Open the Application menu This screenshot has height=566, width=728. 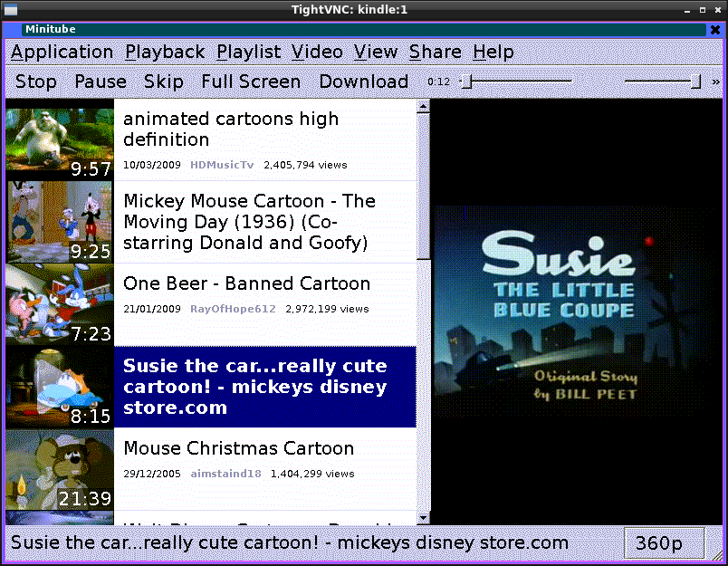[62, 52]
